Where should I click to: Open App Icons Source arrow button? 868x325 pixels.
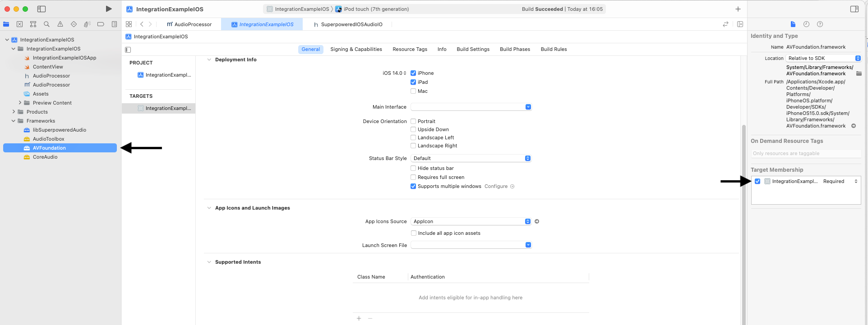(537, 221)
